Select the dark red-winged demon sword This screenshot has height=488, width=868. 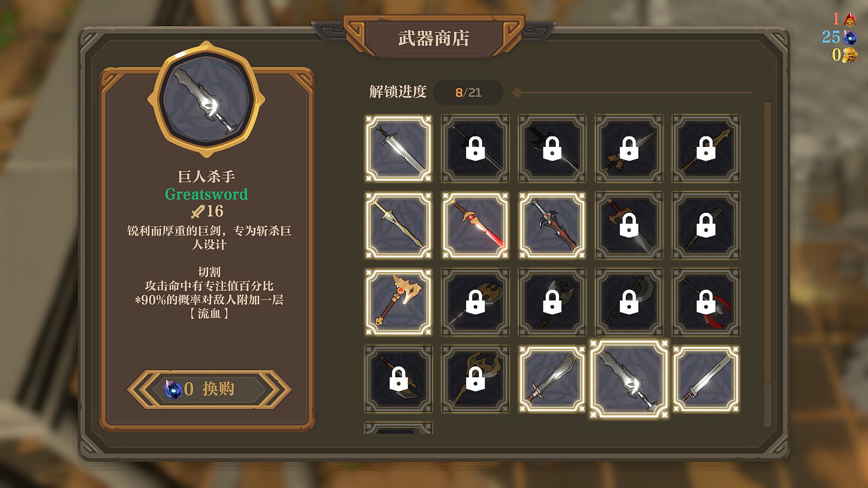[552, 225]
